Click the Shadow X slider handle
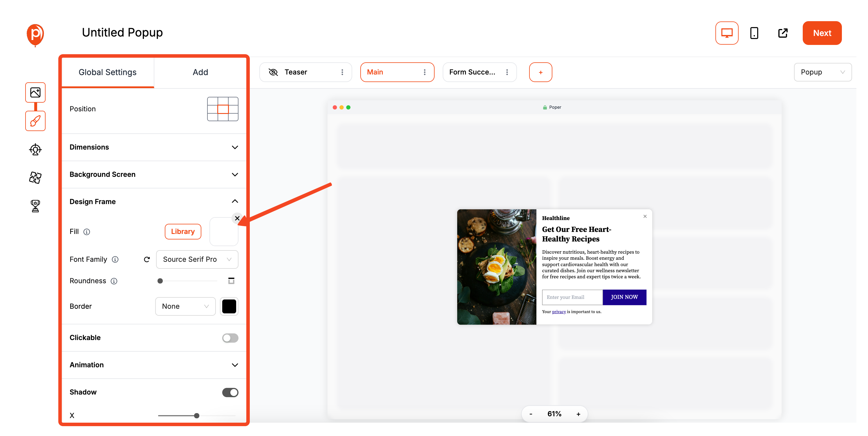This screenshot has width=868, height=436. coord(196,415)
